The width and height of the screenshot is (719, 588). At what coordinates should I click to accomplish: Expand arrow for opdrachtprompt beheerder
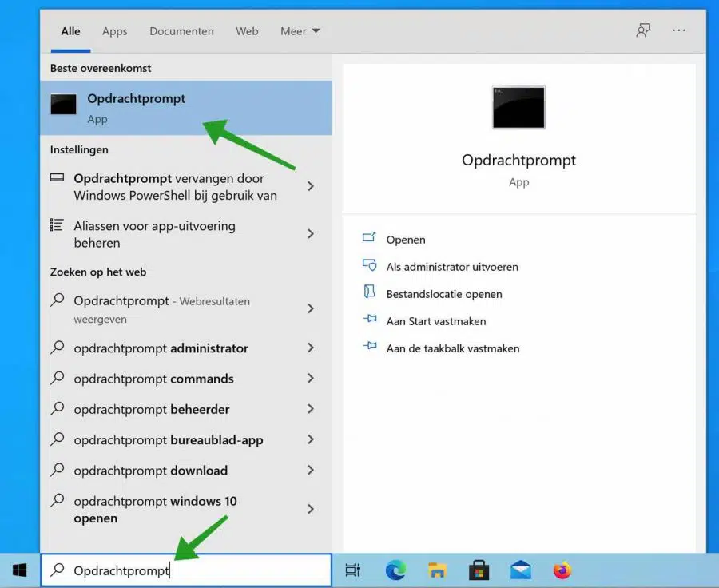coord(311,409)
